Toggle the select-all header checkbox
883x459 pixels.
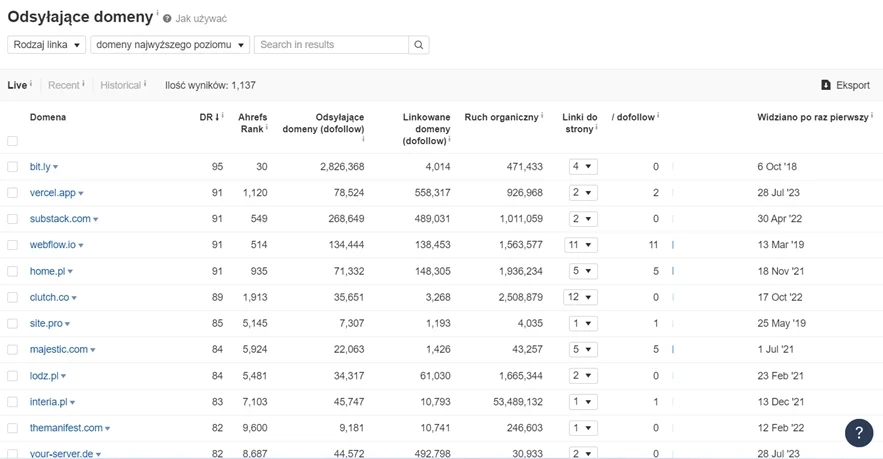12,141
